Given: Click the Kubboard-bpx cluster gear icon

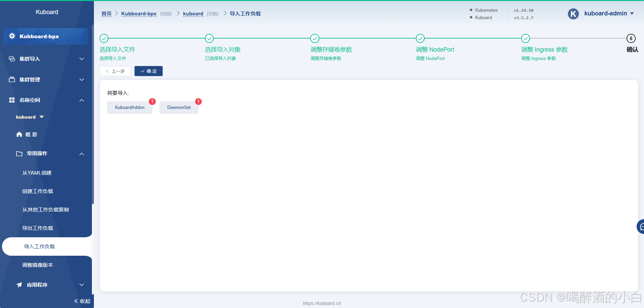Looking at the screenshot, I should click(x=12, y=36).
